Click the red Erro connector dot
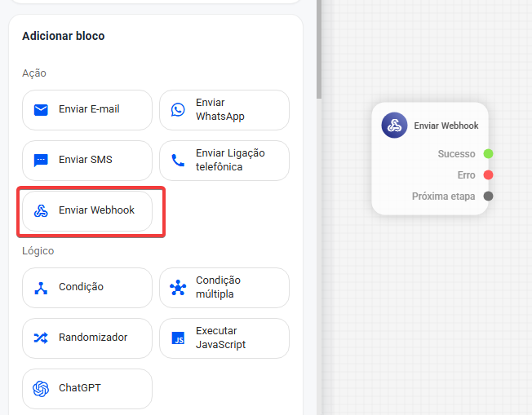Image resolution: width=532 pixels, height=415 pixels. pyautogui.click(x=488, y=175)
